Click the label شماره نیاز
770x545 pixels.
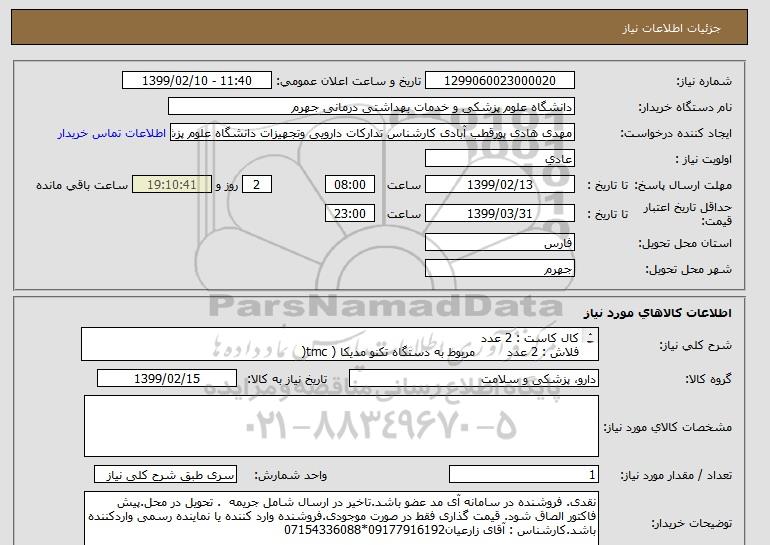pos(704,81)
